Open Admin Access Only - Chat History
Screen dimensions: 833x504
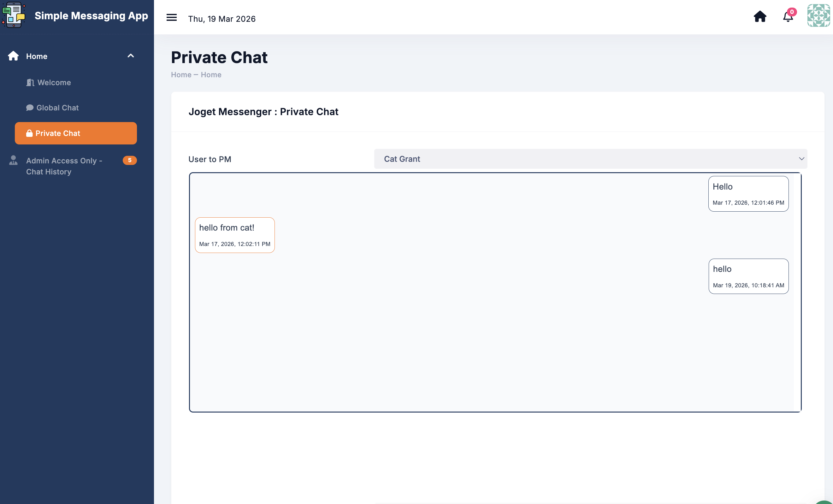[x=64, y=166]
